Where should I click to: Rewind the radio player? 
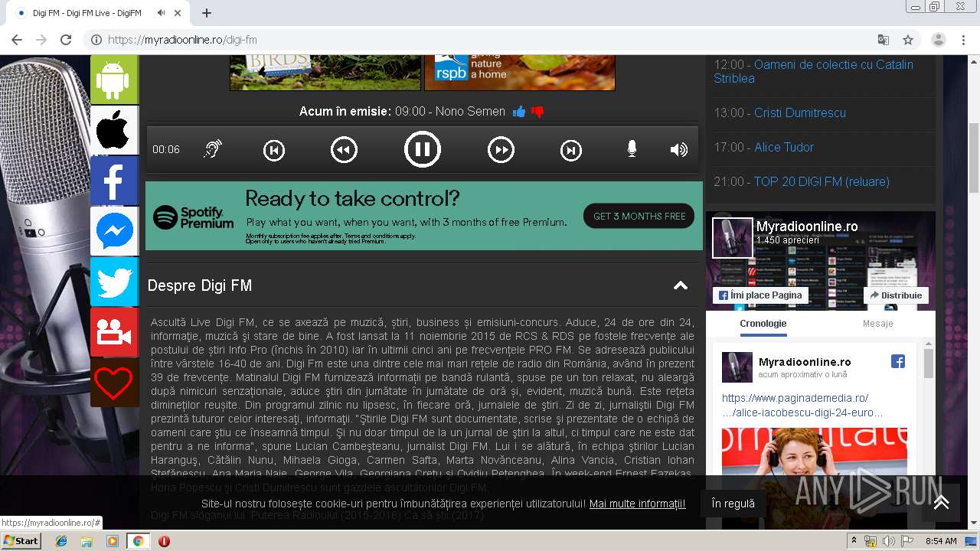345,150
